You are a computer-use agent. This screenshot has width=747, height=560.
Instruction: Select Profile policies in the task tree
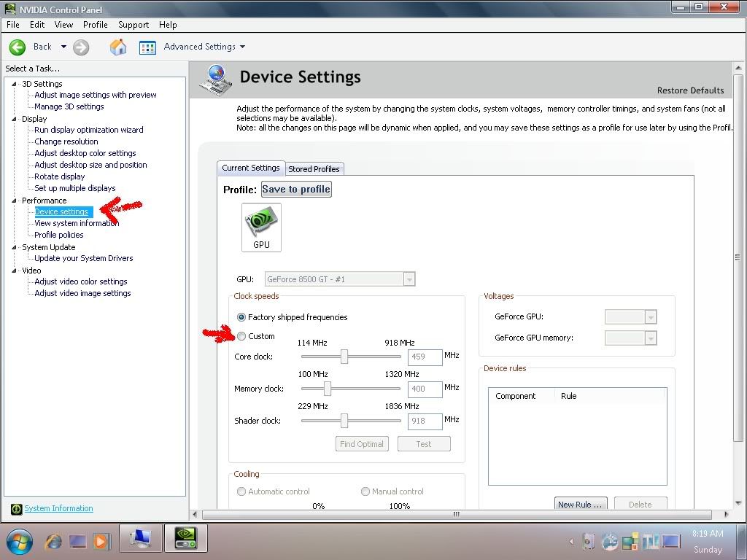(58, 235)
